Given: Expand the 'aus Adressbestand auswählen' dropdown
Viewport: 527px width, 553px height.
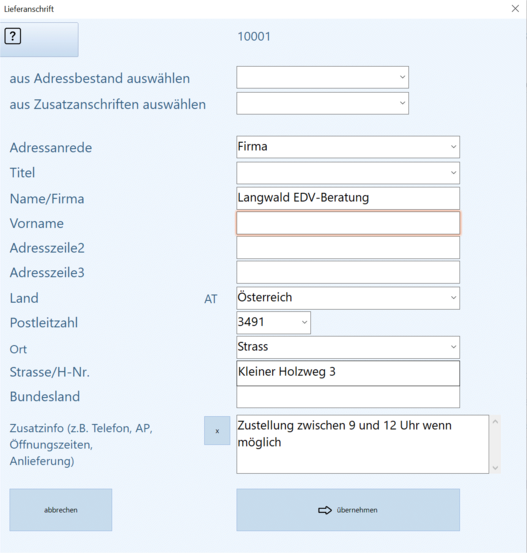Looking at the screenshot, I should [x=322, y=77].
